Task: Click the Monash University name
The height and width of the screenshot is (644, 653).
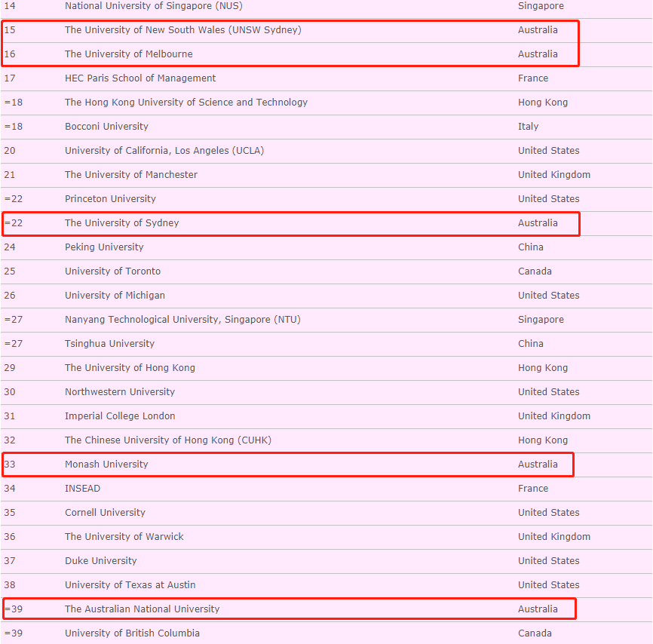Action: tap(106, 465)
